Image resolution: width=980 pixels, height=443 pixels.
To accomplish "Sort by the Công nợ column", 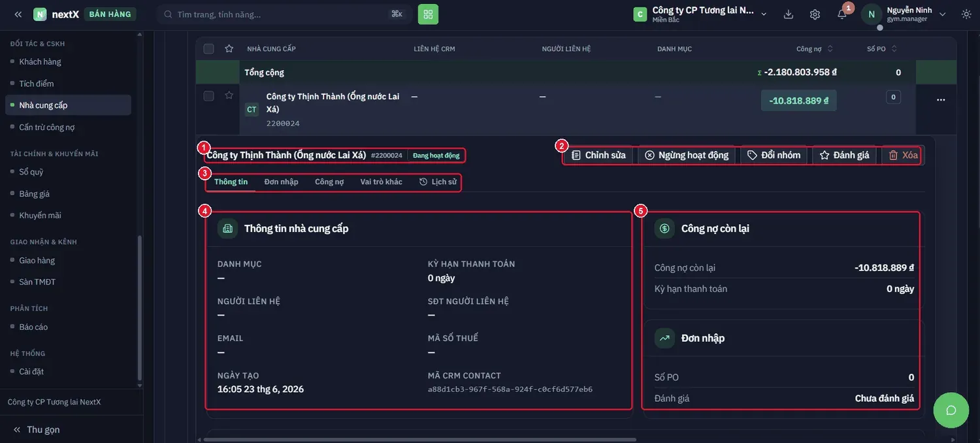I will [815, 48].
